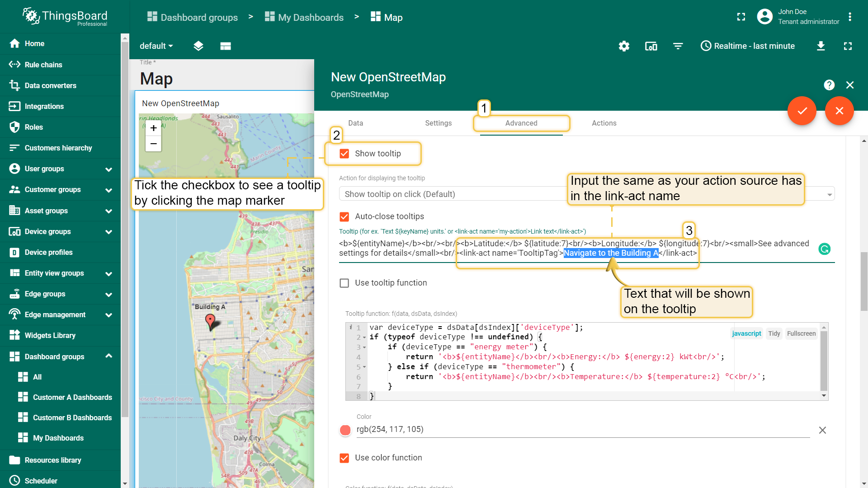The height and width of the screenshot is (488, 868).
Task: Open entity aliases icon in toolbar
Action: tap(651, 46)
